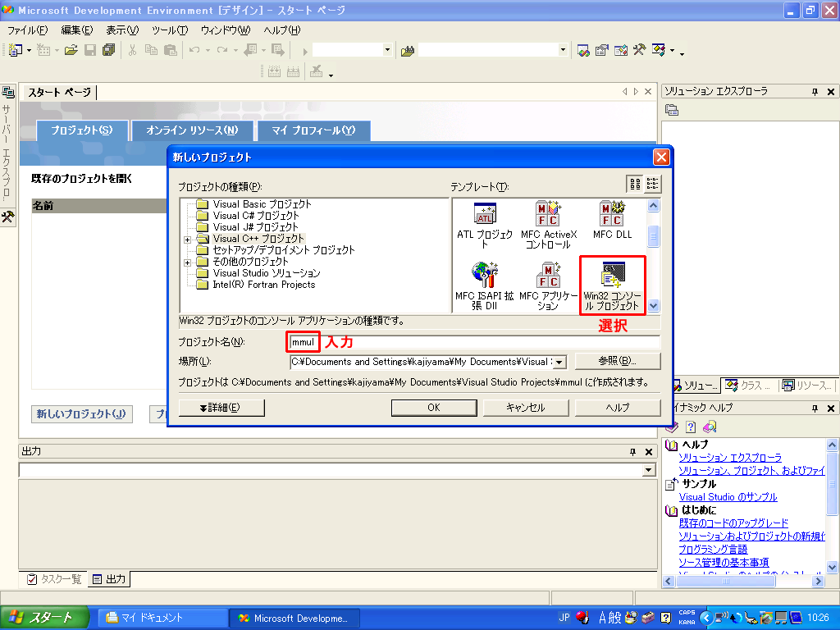840x630 pixels.
Task: Switch to マイ プロフィール(Y) tab
Action: coord(313,130)
